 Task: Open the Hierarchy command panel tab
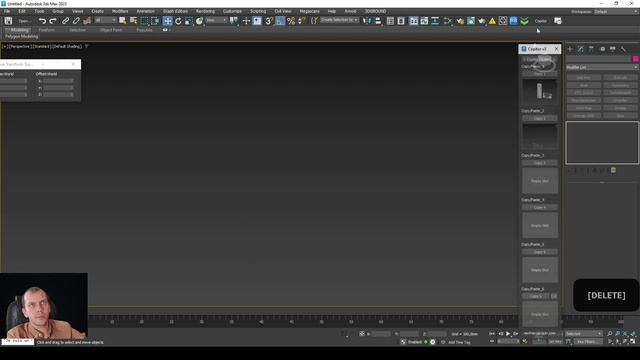(x=591, y=49)
